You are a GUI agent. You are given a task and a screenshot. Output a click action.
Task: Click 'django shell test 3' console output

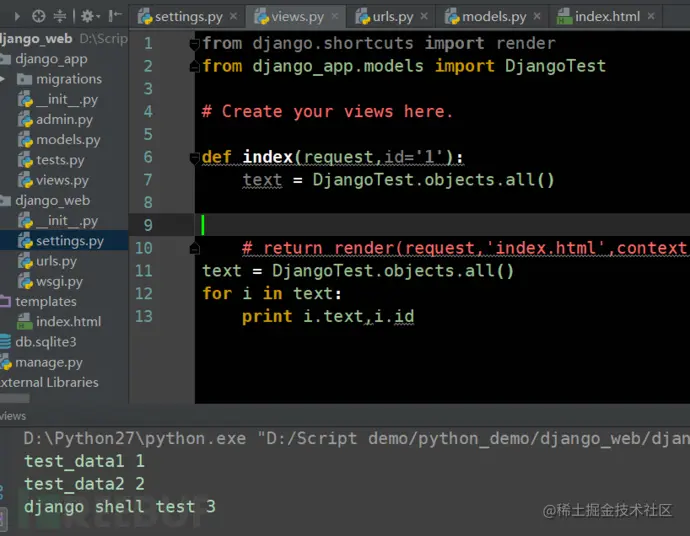click(120, 507)
